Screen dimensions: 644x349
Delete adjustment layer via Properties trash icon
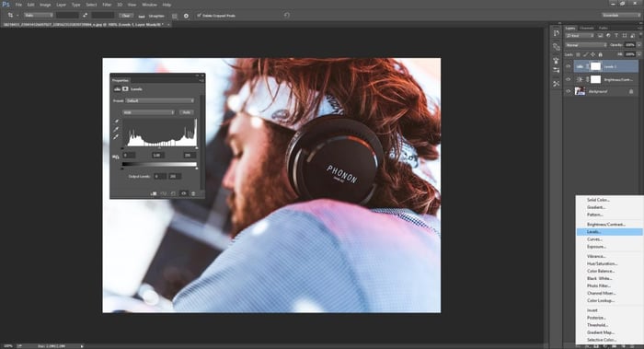pos(193,193)
